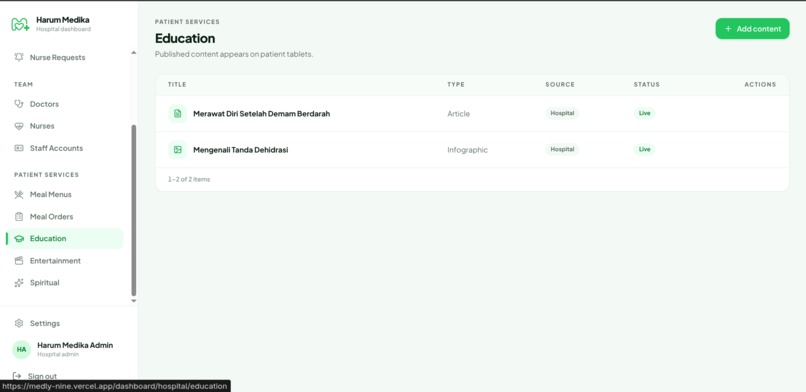Image resolution: width=806 pixels, height=392 pixels.
Task: Click the TYPE column header
Action: point(455,84)
